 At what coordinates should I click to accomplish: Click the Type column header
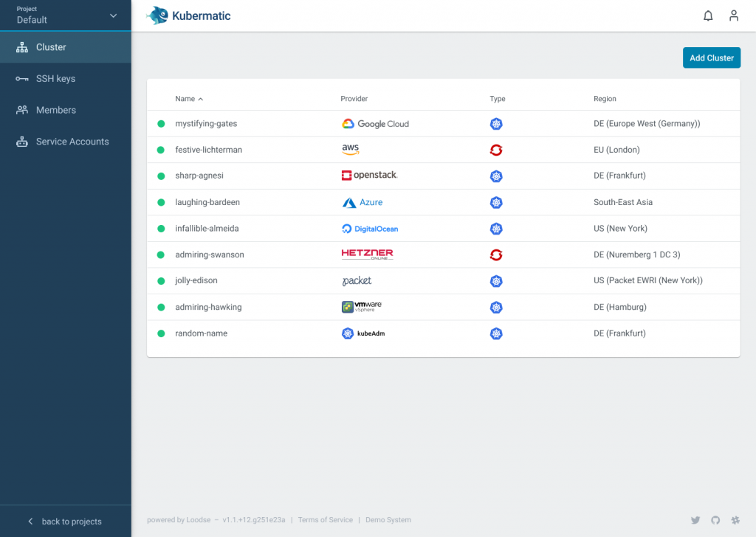coord(498,99)
